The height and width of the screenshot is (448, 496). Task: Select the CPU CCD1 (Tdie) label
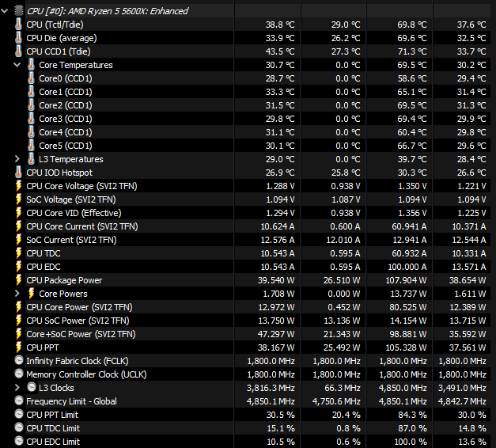[59, 51]
